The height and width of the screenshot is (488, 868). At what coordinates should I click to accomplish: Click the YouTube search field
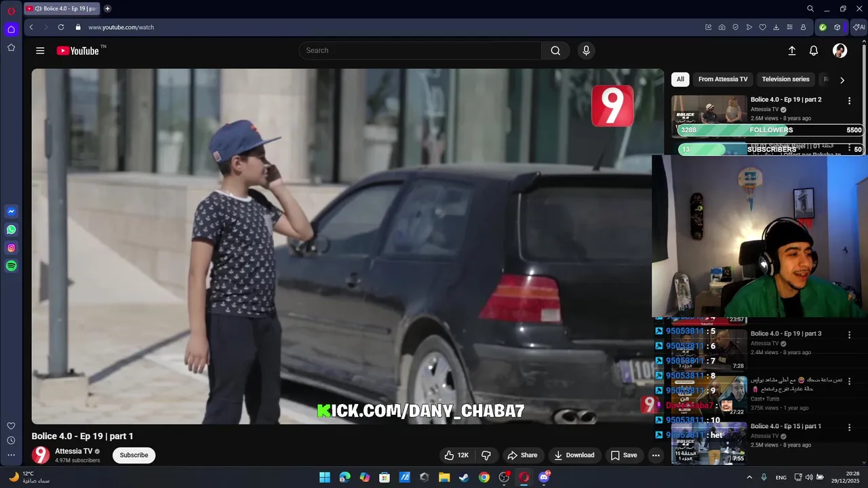pyautogui.click(x=420, y=51)
